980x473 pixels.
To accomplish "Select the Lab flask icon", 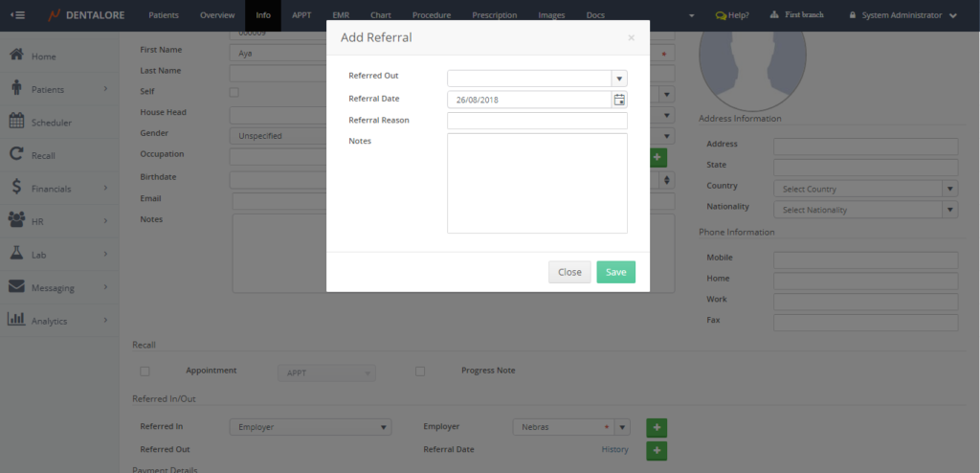I will coord(16,254).
